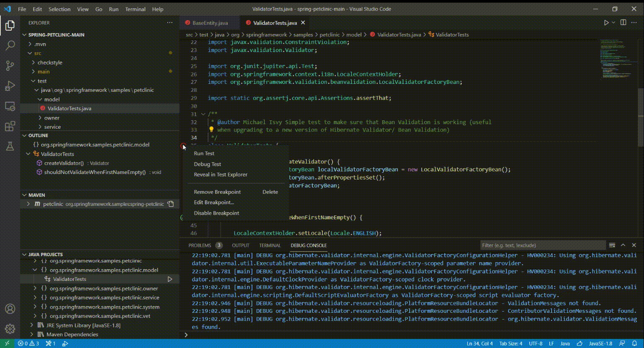Switch to the BaseEntity.java tab
Image resolution: width=644 pixels, height=348 pixels.
tap(210, 23)
